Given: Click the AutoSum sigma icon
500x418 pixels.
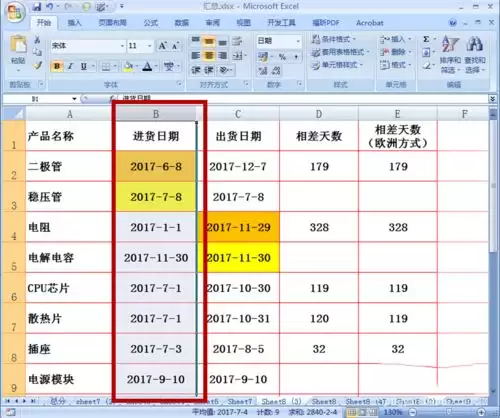Looking at the screenshot, I should [x=426, y=39].
